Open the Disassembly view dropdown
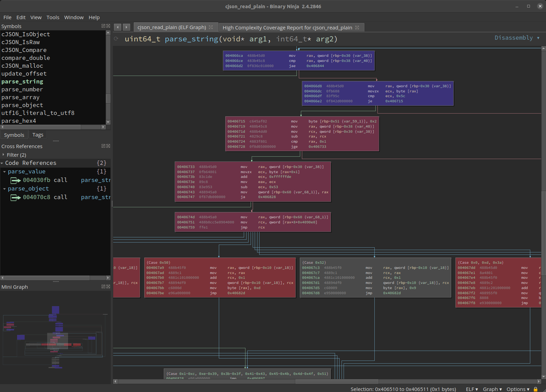Image resolution: width=546 pixels, height=392 pixels. (517, 38)
